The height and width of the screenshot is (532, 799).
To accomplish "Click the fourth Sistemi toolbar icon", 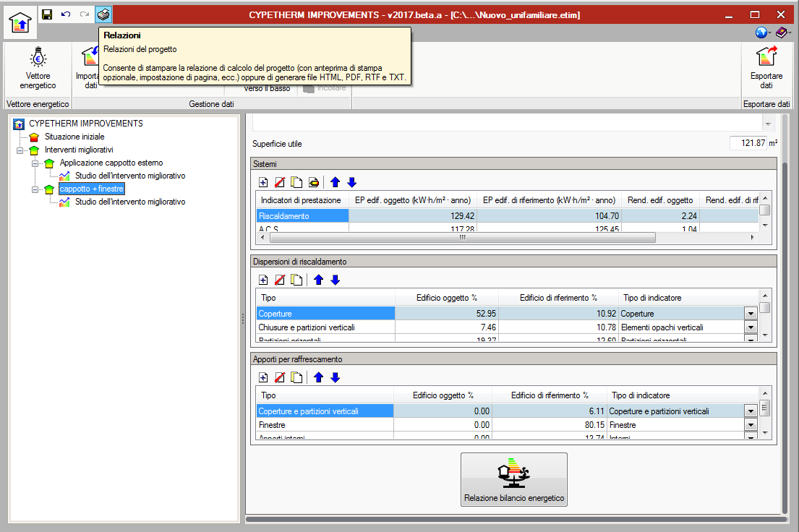I will [314, 182].
